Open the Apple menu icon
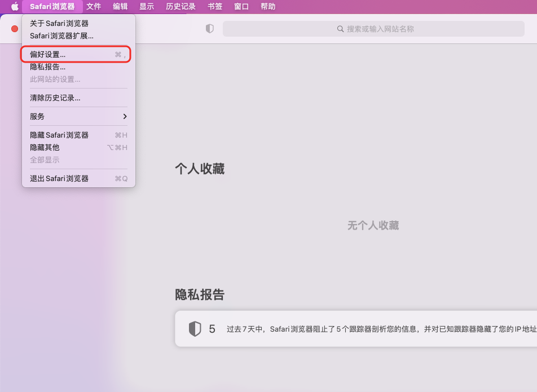The width and height of the screenshot is (537, 392). [x=15, y=7]
